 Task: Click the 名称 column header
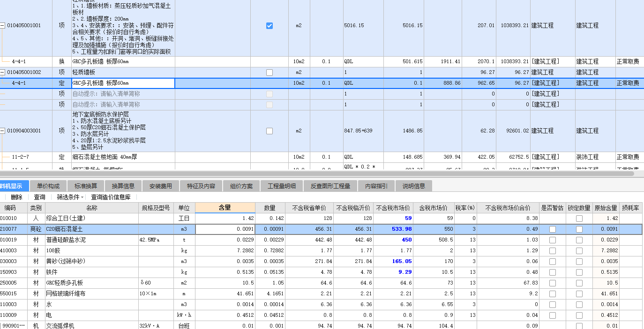pyautogui.click(x=91, y=208)
